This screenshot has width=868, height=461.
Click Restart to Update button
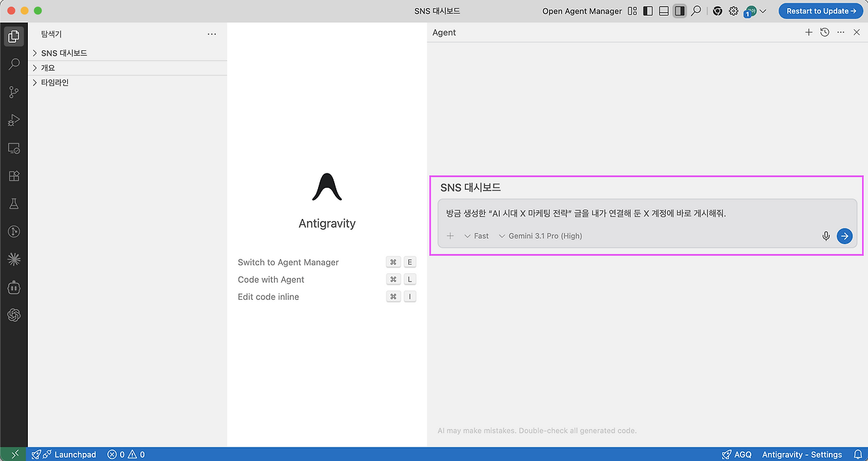pos(821,11)
